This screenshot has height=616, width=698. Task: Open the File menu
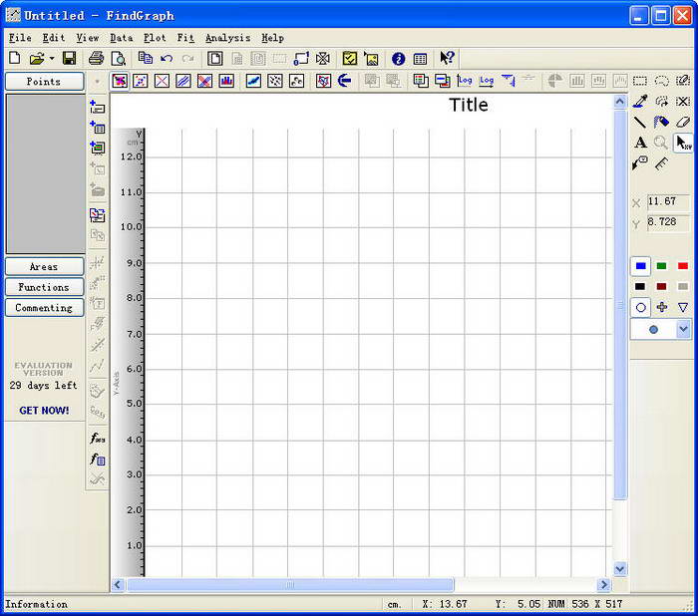(x=20, y=38)
